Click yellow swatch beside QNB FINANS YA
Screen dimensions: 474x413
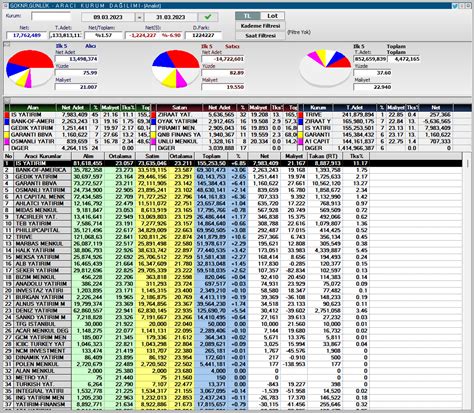pyautogui.click(x=153, y=135)
